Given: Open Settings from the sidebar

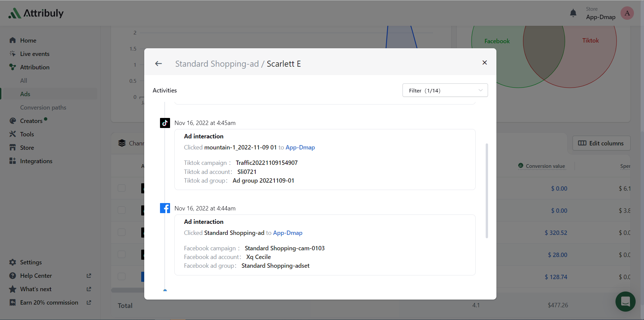Looking at the screenshot, I should tap(31, 262).
